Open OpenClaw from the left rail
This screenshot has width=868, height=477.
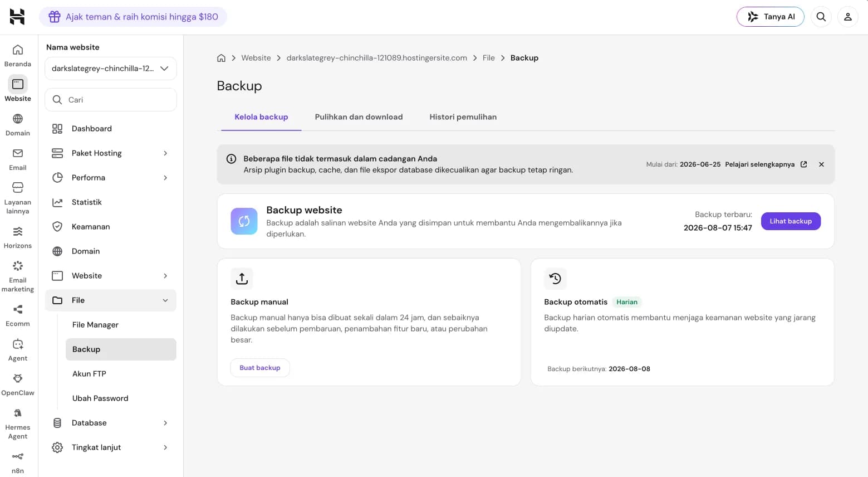[18, 384]
